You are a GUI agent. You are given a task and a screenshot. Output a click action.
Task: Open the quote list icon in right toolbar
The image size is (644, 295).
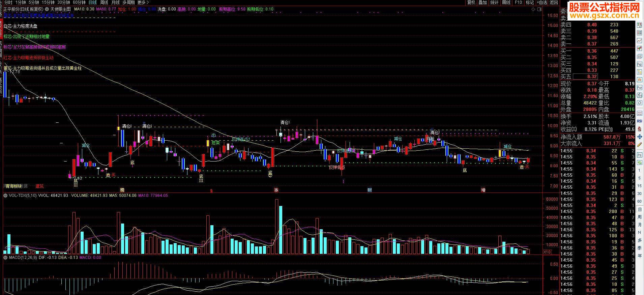coord(640,25)
